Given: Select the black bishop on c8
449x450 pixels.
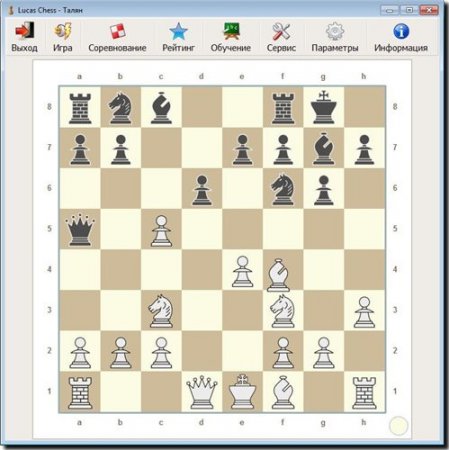Looking at the screenshot, I should (161, 108).
